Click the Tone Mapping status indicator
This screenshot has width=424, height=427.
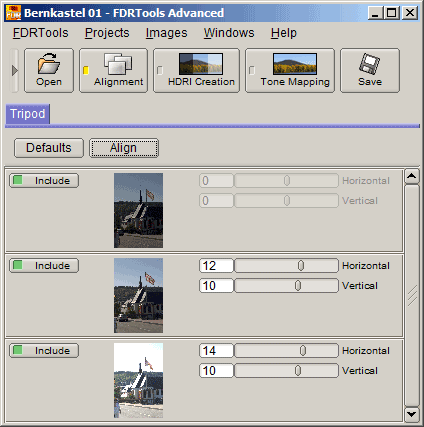point(252,70)
